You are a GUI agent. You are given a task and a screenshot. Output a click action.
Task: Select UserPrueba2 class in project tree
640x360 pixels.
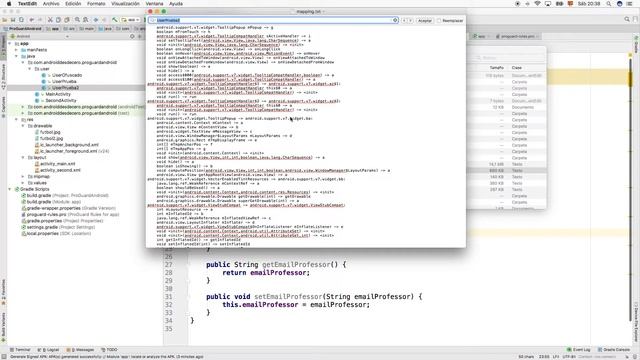click(65, 88)
